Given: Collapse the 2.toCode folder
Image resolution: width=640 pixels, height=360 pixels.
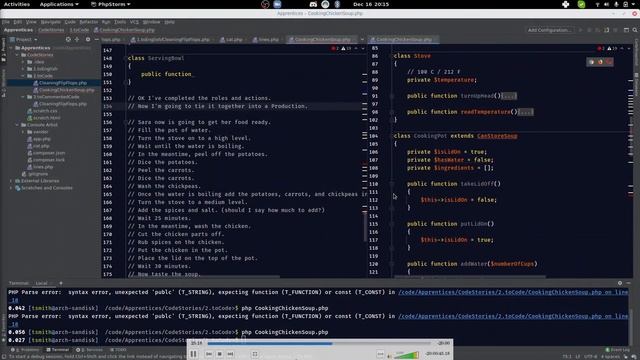Looking at the screenshot, I should (23, 76).
